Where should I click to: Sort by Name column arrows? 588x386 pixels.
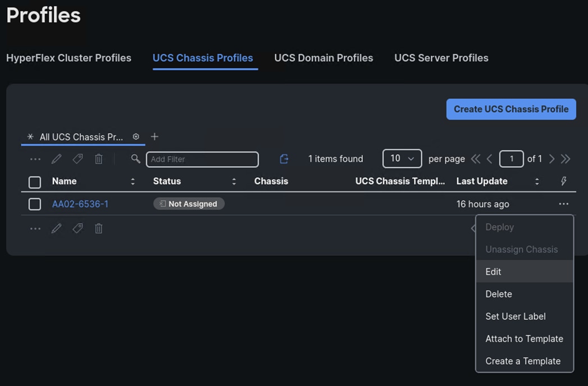pyautogui.click(x=133, y=181)
